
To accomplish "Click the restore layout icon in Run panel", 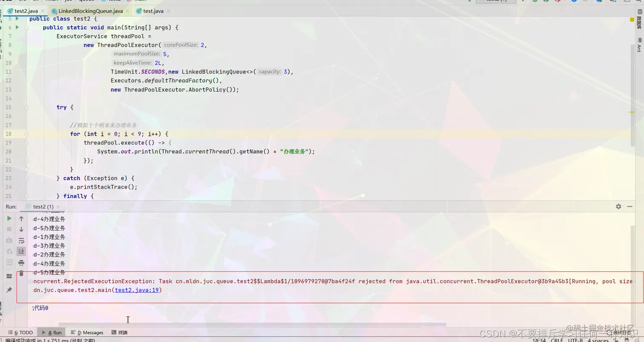I will click(9, 276).
